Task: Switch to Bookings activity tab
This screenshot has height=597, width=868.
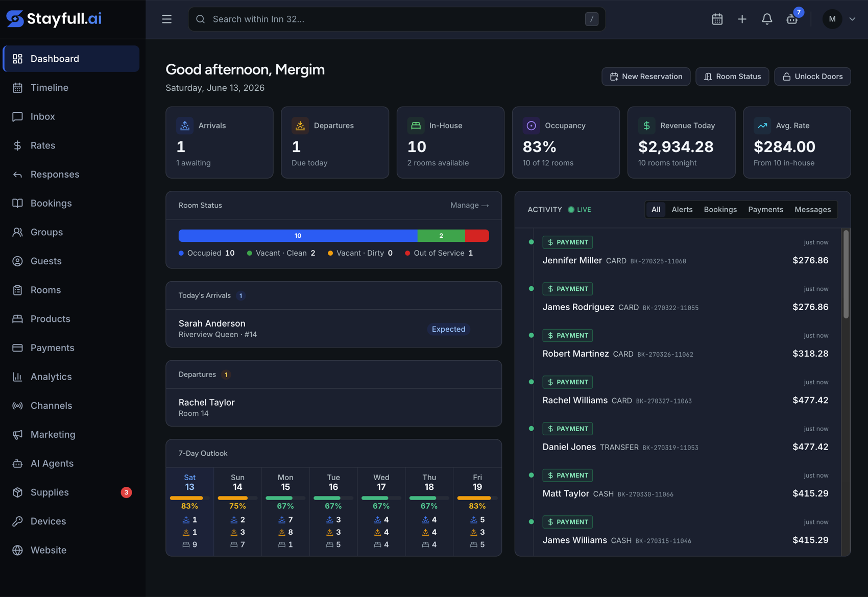Action: [720, 210]
